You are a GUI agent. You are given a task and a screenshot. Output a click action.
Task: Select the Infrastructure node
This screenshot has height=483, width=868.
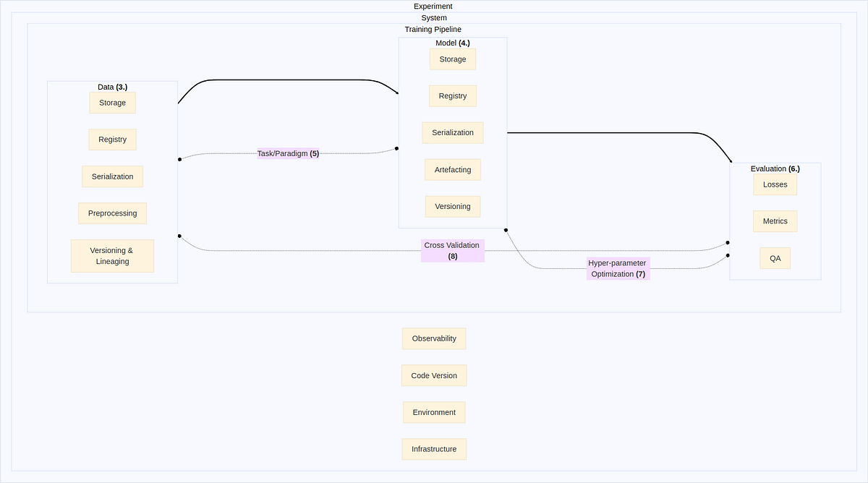434,448
